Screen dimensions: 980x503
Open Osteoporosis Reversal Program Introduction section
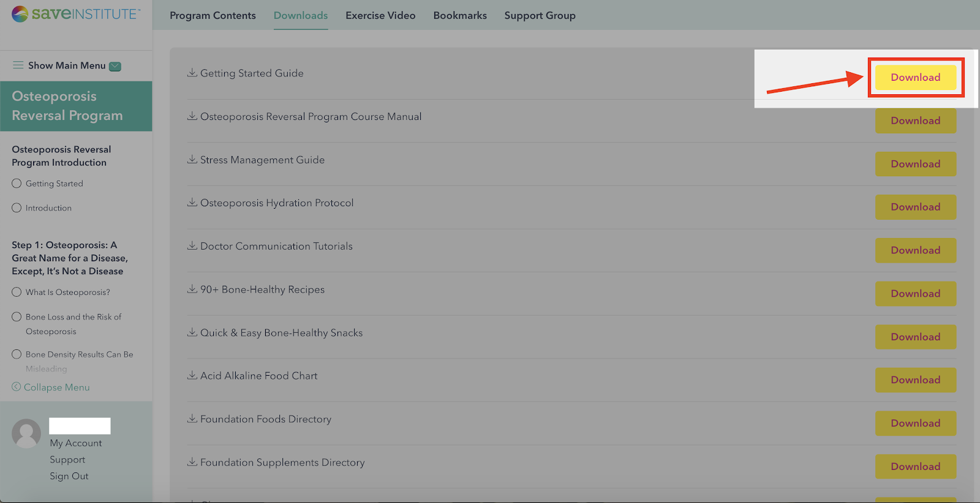[x=61, y=156]
